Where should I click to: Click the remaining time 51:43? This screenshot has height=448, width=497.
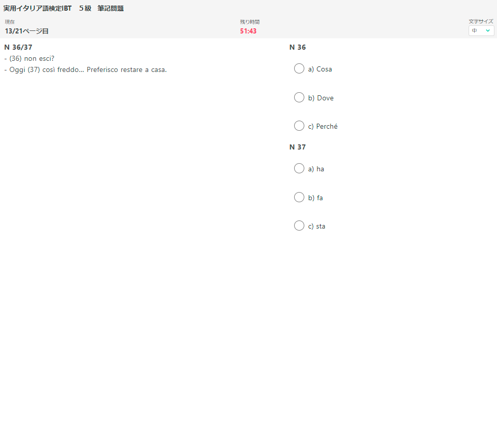coord(248,31)
